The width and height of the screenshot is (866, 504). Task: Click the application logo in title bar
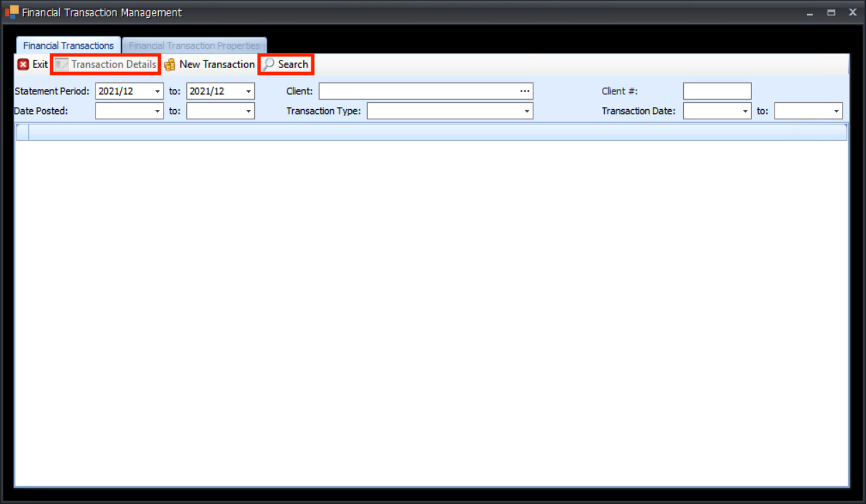click(x=11, y=12)
